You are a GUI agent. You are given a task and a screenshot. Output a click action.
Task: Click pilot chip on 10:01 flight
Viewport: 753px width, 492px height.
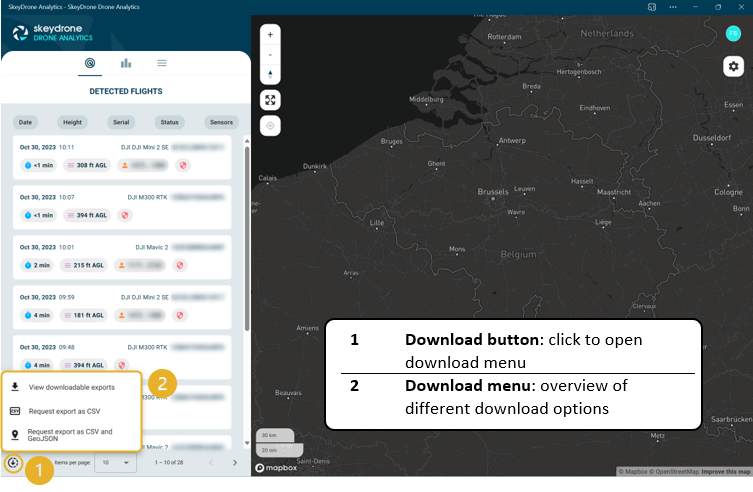[140, 265]
